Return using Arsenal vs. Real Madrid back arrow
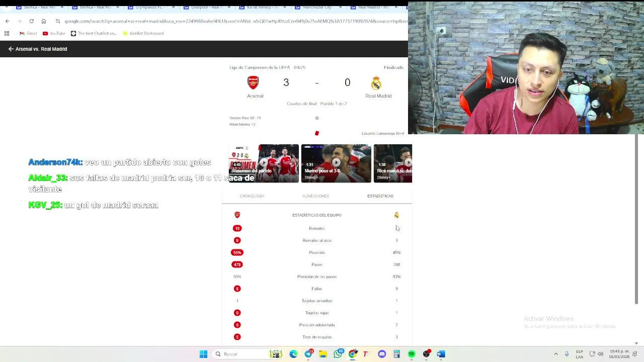 pyautogui.click(x=11, y=49)
